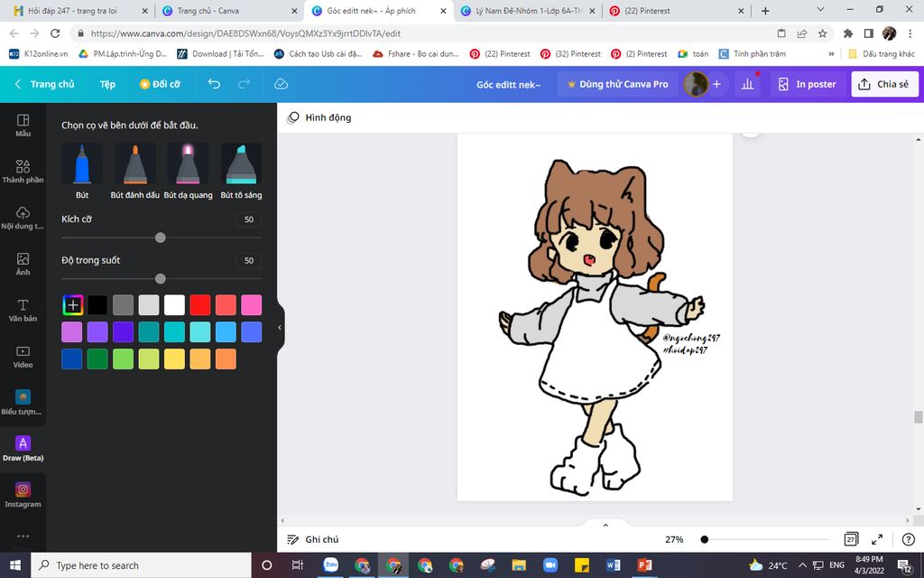
Task: Open the Thành phần elements panel
Action: pos(23,172)
